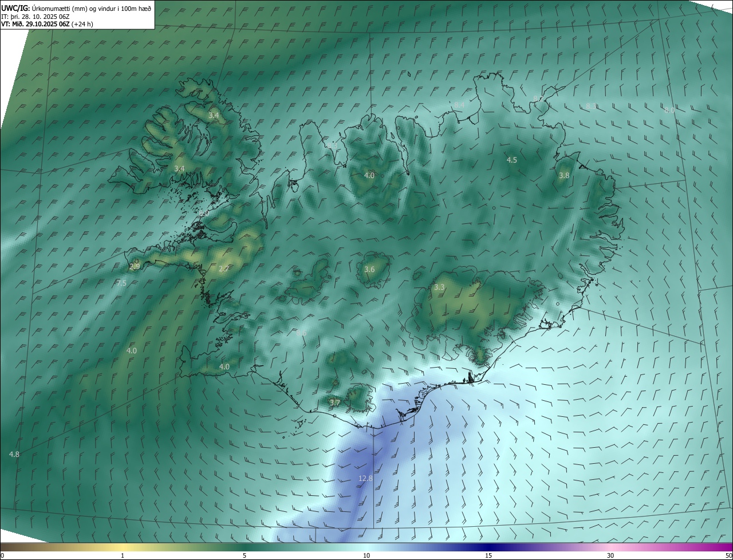
Task: Select the 3.3 value label
Action: click(439, 287)
